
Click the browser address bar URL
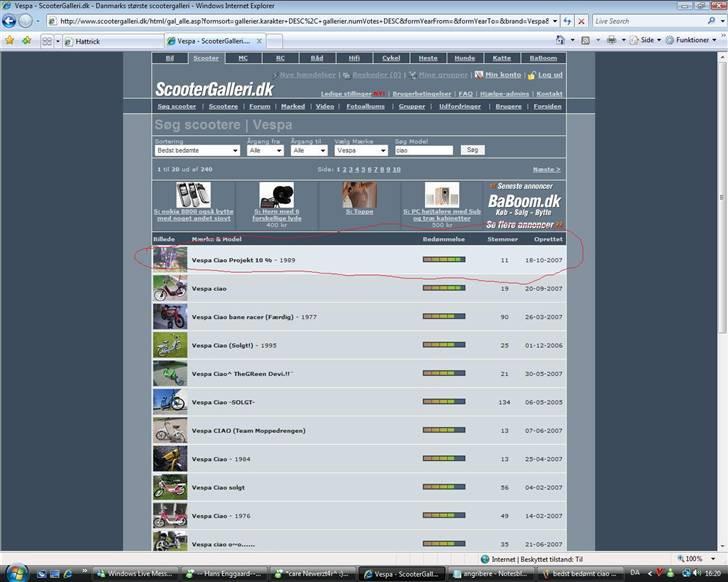click(304, 21)
